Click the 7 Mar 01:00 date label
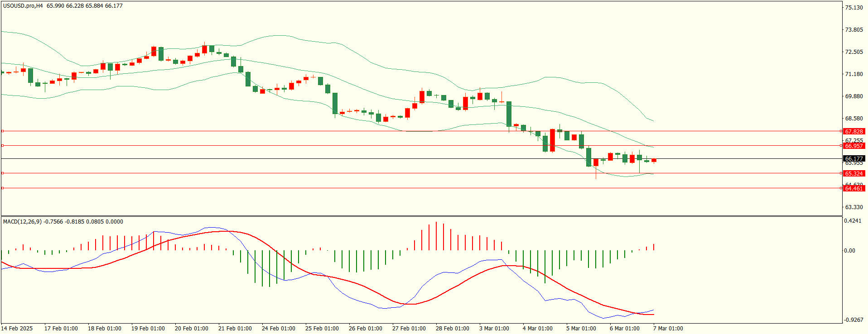Image resolution: width=868 pixels, height=334 pixels. (668, 329)
